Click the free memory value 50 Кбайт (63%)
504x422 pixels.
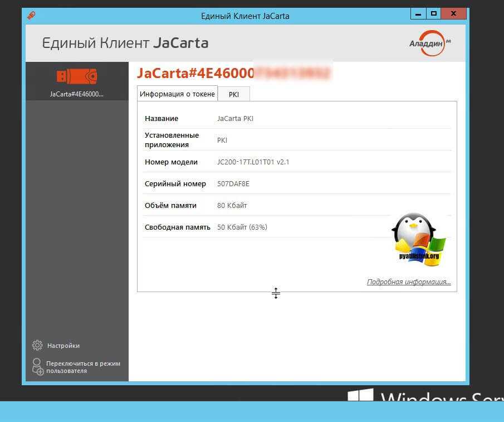click(242, 227)
